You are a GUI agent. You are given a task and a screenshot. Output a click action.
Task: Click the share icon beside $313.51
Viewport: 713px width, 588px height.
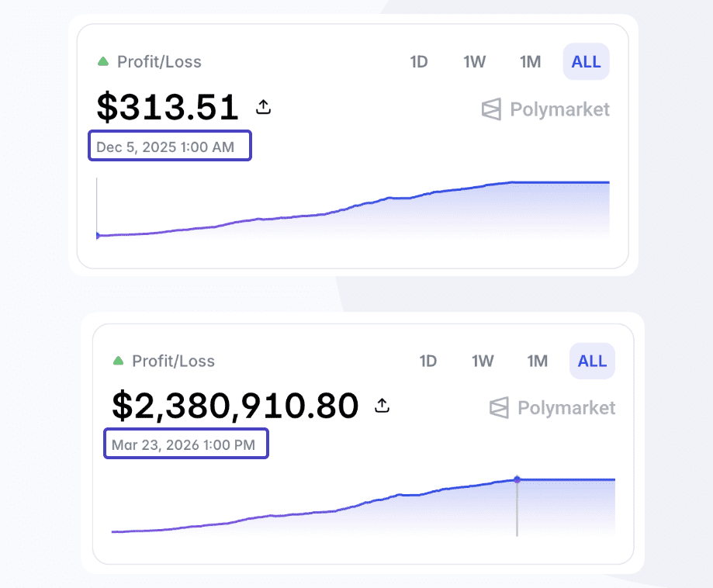264,107
